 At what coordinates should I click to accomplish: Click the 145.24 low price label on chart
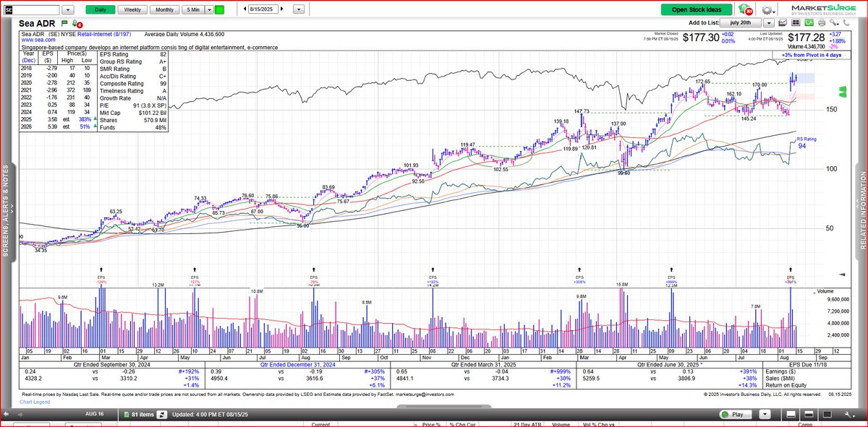(x=748, y=118)
